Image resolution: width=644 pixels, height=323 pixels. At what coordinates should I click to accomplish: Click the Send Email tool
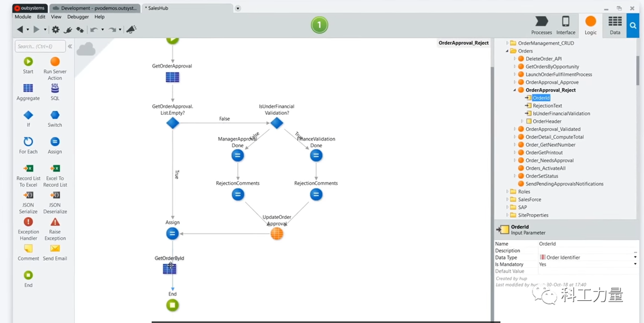pos(55,249)
